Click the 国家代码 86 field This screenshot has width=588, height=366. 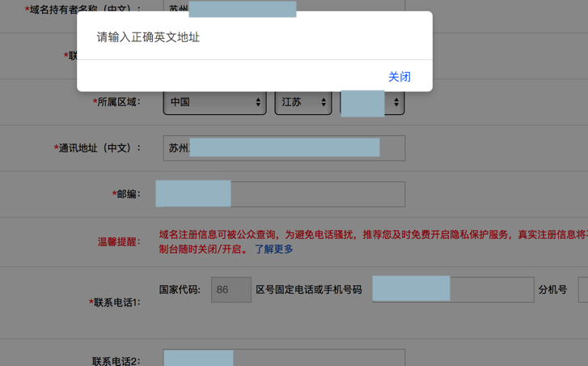tap(231, 290)
